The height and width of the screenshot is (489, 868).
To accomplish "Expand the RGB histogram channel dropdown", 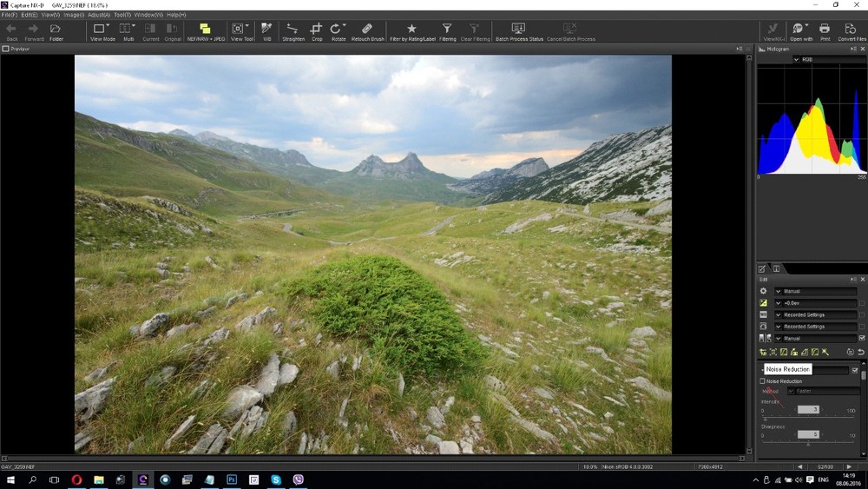I will tap(797, 60).
